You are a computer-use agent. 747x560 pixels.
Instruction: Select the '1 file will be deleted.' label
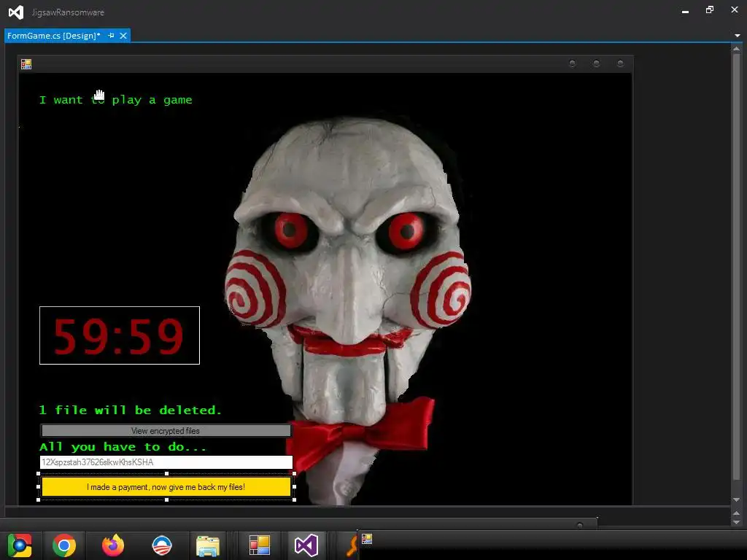(131, 410)
